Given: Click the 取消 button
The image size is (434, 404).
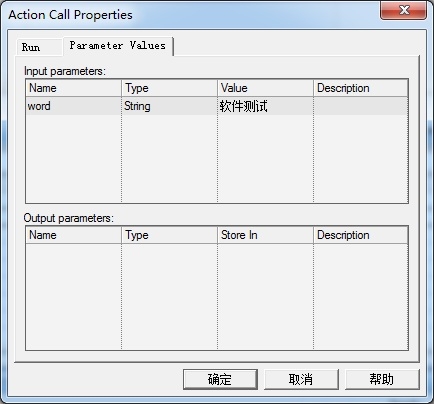Looking at the screenshot, I should [x=301, y=379].
